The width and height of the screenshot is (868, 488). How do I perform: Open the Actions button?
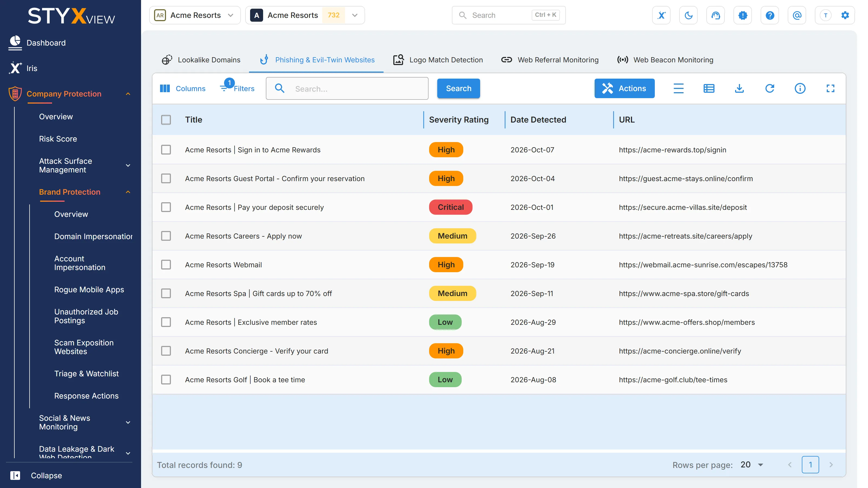click(624, 89)
